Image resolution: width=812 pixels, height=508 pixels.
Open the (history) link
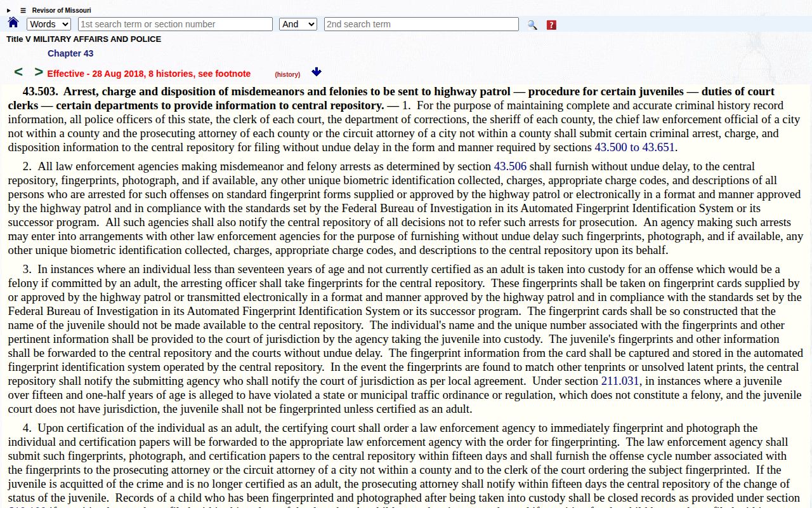[x=287, y=74]
